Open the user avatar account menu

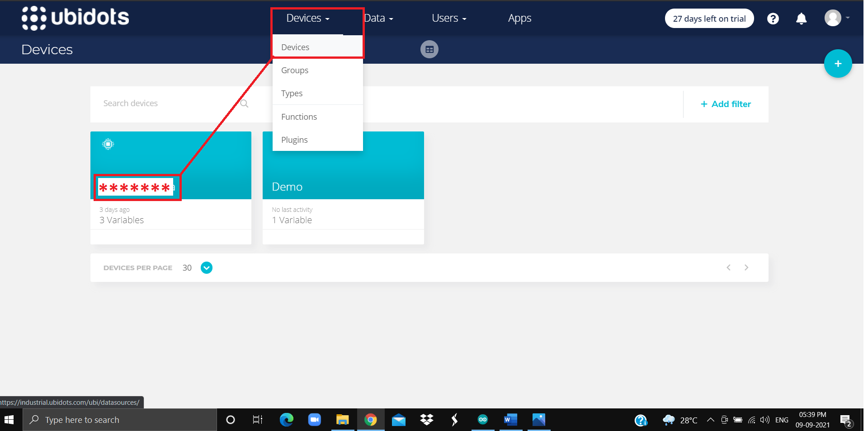pos(837,18)
